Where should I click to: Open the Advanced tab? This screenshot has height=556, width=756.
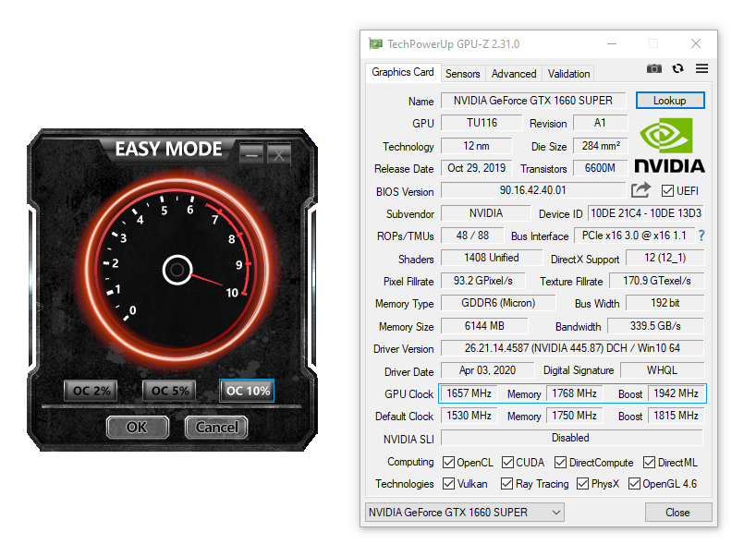click(x=514, y=74)
